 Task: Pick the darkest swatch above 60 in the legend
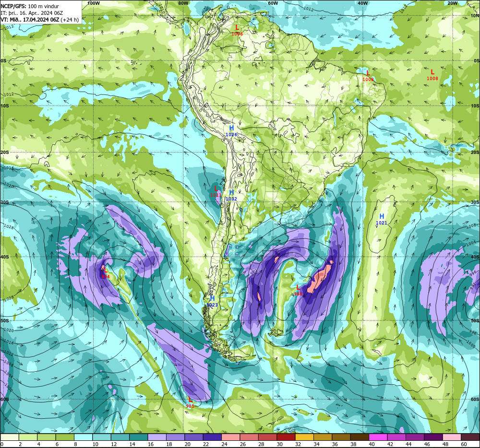(470, 437)
